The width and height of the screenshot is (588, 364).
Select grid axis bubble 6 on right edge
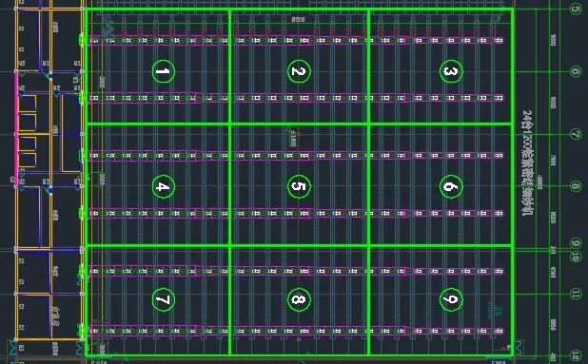coord(576,71)
